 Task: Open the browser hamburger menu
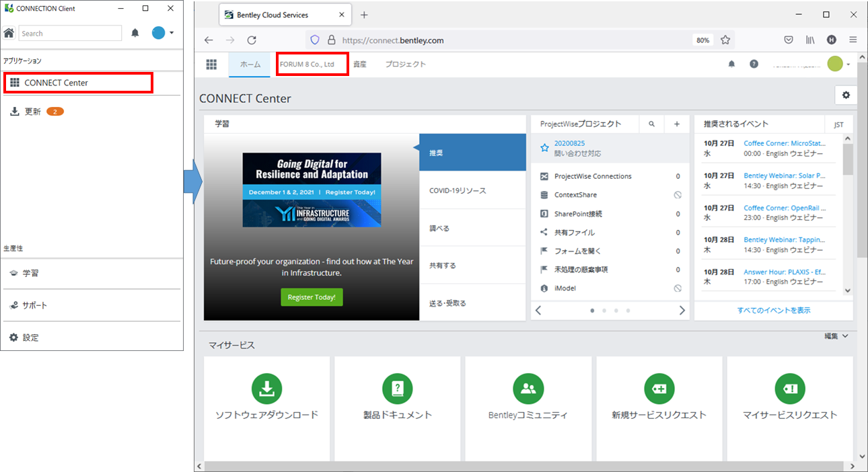(x=853, y=40)
